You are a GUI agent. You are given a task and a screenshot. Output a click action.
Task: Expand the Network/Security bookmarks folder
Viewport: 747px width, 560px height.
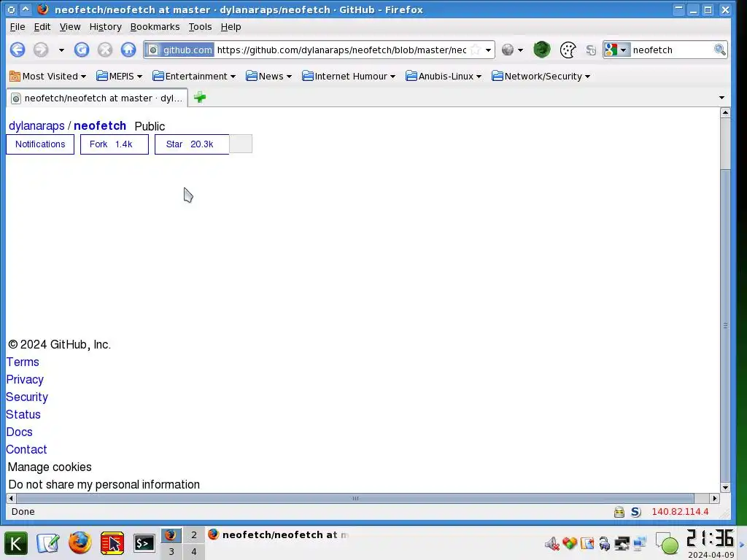click(541, 76)
